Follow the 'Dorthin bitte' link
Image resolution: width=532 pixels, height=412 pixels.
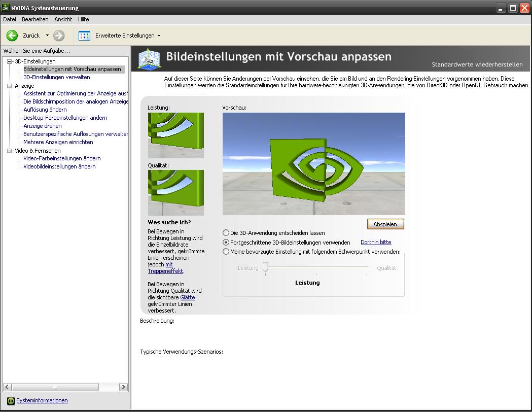pos(376,242)
